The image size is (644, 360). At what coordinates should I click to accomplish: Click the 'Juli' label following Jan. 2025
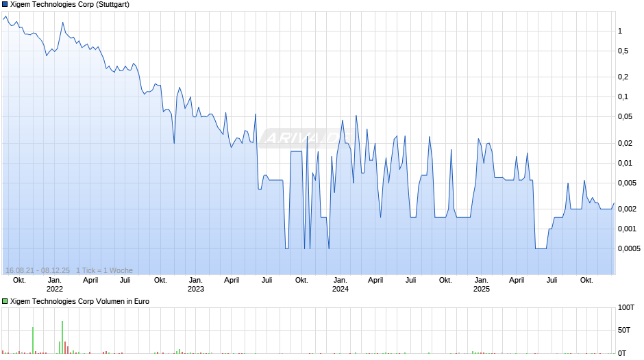[552, 281]
